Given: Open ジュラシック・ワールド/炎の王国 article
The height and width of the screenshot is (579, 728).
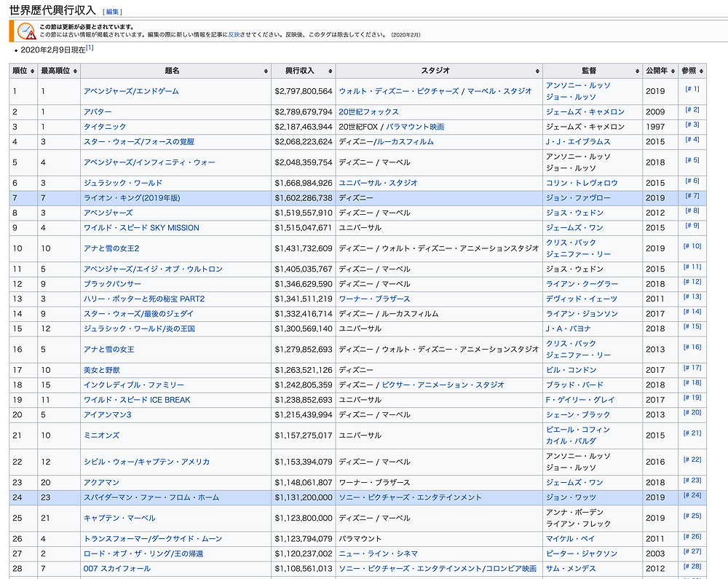Looking at the screenshot, I should click(x=139, y=328).
